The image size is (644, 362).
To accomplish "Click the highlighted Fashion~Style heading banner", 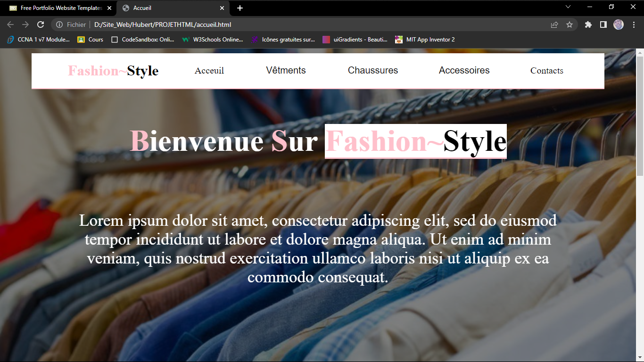I will pyautogui.click(x=416, y=141).
